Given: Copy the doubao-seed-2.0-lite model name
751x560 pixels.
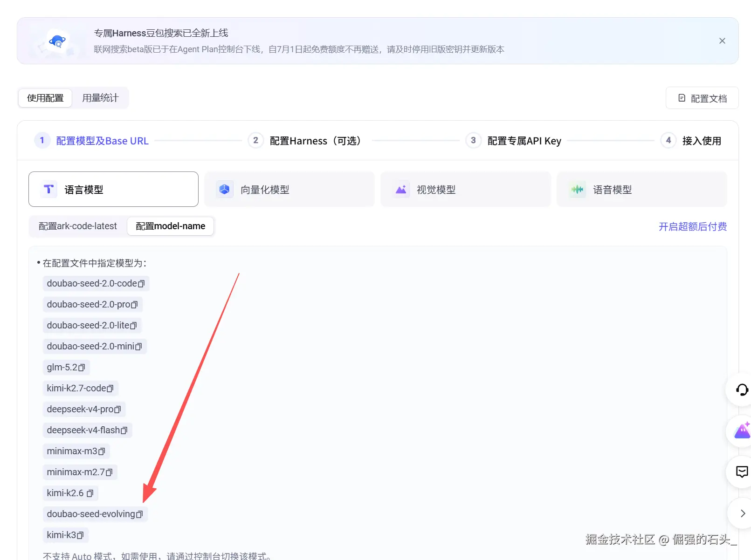Looking at the screenshot, I should (133, 326).
